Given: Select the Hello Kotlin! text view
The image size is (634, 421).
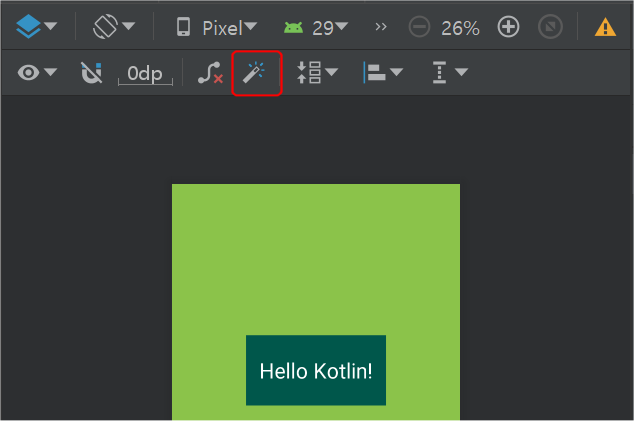Looking at the screenshot, I should 316,370.
